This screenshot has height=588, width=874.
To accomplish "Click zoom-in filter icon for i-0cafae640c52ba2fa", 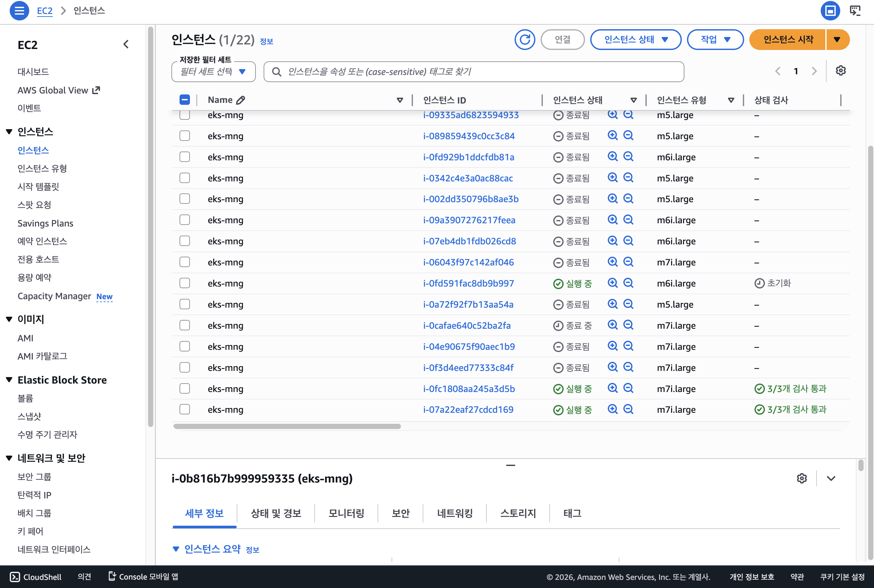I will pyautogui.click(x=613, y=325).
